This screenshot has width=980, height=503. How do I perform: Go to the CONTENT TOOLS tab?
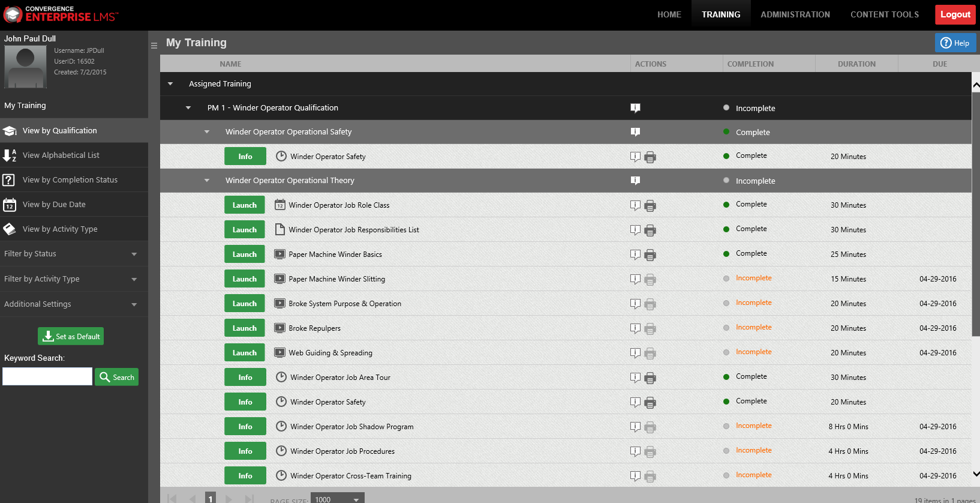click(885, 14)
